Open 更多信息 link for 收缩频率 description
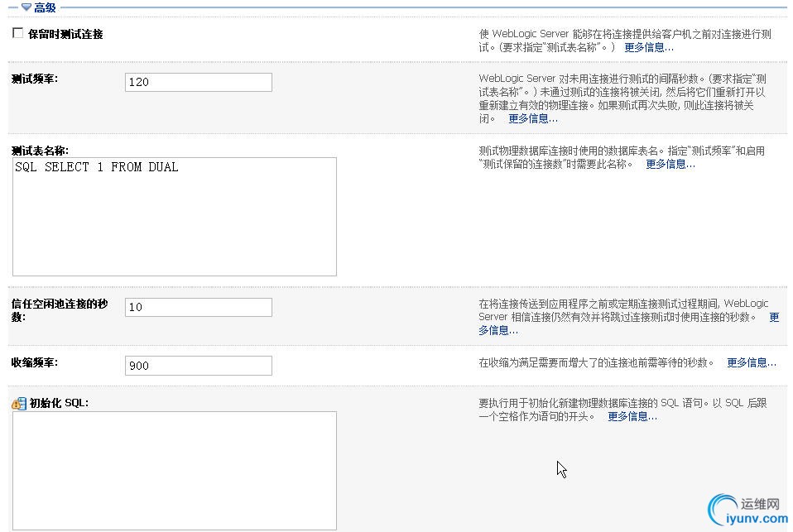 coord(752,363)
